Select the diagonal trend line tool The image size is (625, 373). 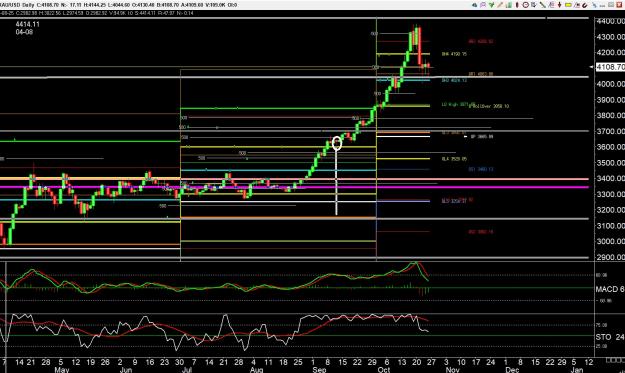[x=542, y=5]
